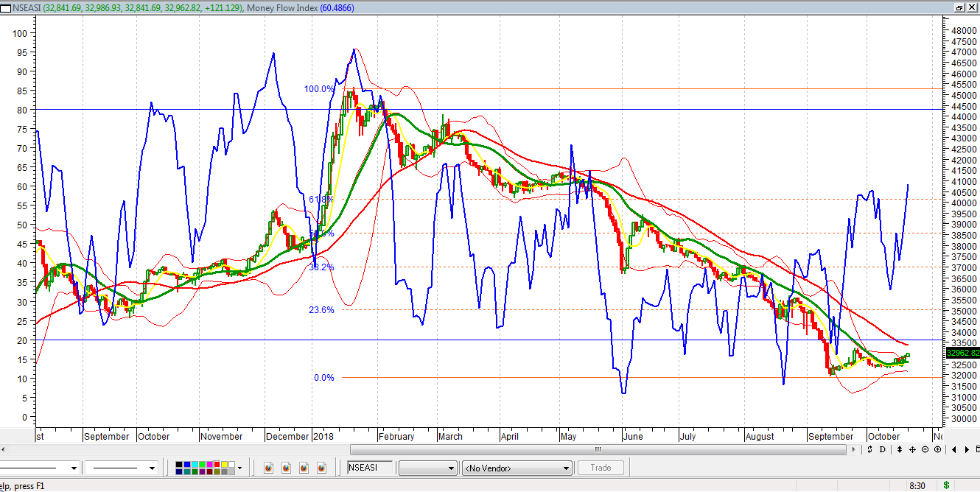Click the D daily periodicity icon
The width and height of the screenshot is (980, 492).
click(x=884, y=449)
